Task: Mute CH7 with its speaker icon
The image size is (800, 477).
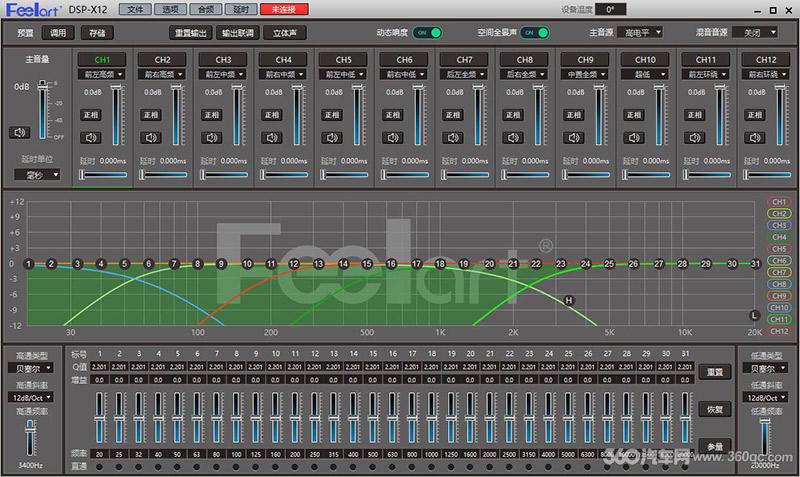Action: pyautogui.click(x=453, y=138)
